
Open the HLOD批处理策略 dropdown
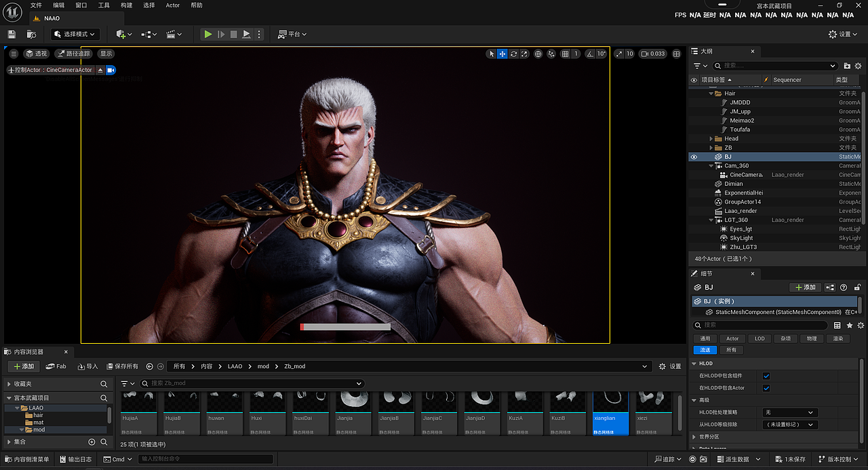[790, 412]
